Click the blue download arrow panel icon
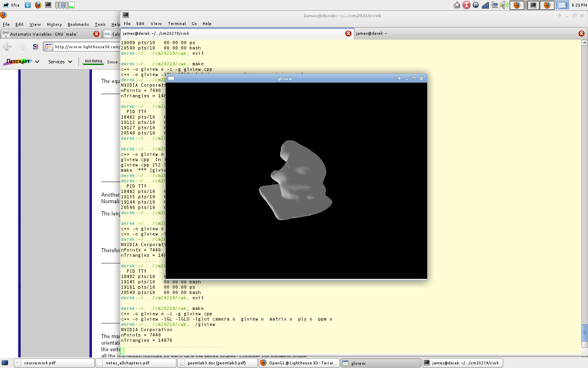The width and height of the screenshot is (588, 368). (x=28, y=5)
